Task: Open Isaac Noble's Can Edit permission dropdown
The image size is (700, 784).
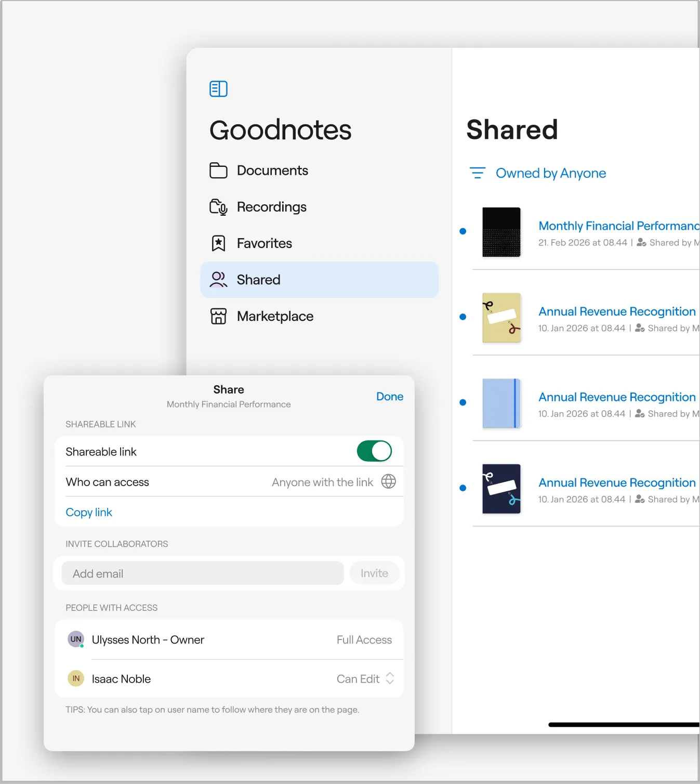Action: pyautogui.click(x=365, y=678)
